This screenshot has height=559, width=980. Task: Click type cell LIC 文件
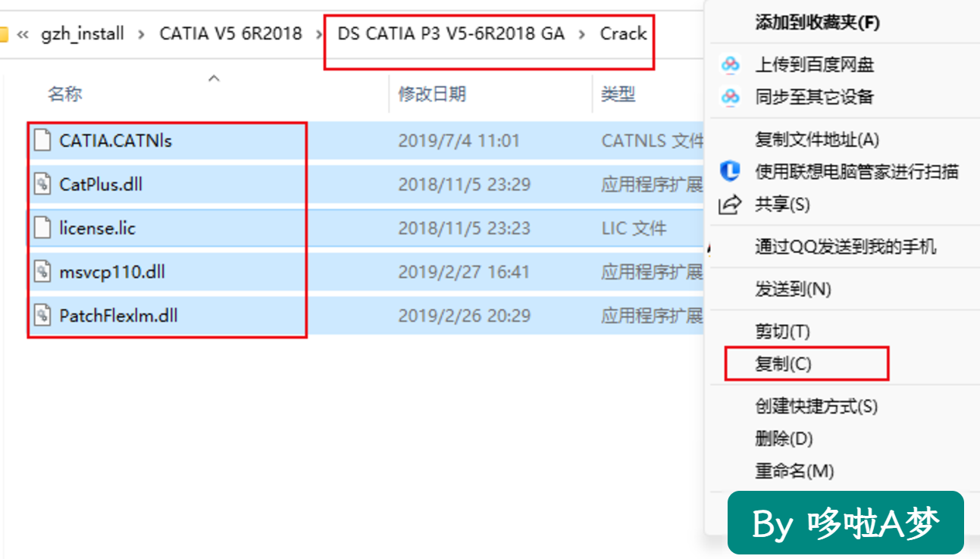pos(634,228)
